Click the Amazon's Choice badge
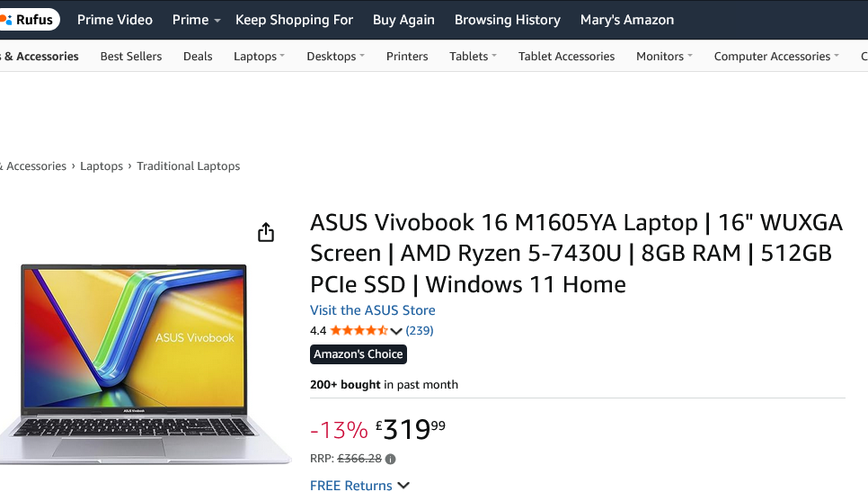The height and width of the screenshot is (492, 868). click(359, 354)
